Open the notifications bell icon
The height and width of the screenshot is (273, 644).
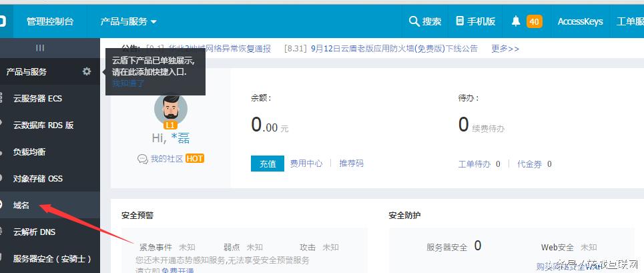coord(516,21)
